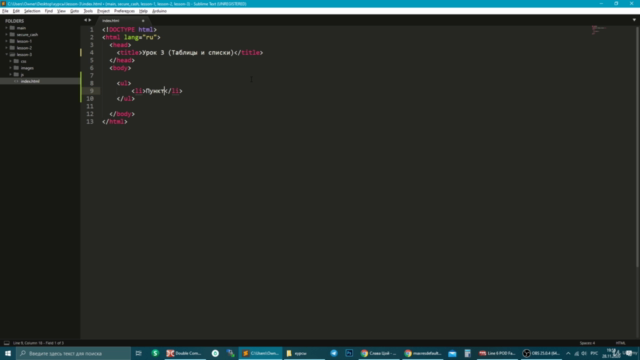The image size is (640, 360).
Task: Open the tab list dropdown arrow
Action: click(634, 20)
